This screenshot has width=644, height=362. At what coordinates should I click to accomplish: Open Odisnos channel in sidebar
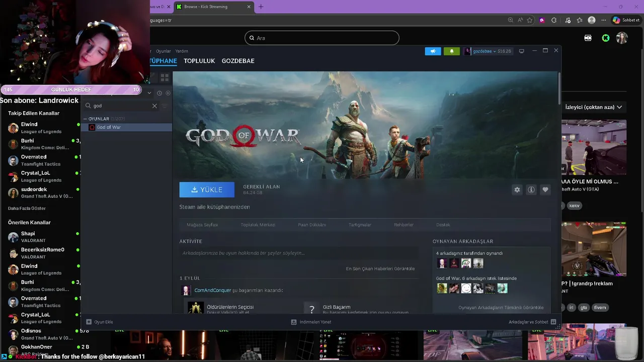(x=40, y=334)
